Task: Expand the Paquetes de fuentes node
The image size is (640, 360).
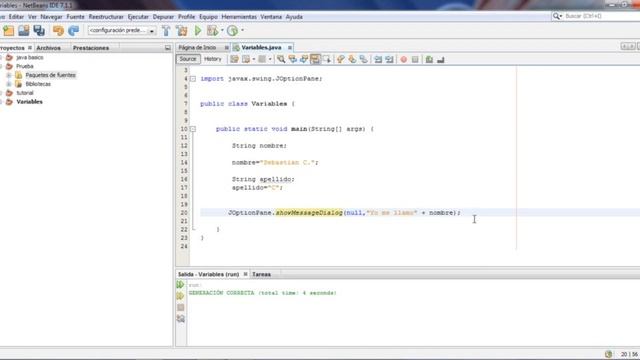Action: (x=9, y=75)
